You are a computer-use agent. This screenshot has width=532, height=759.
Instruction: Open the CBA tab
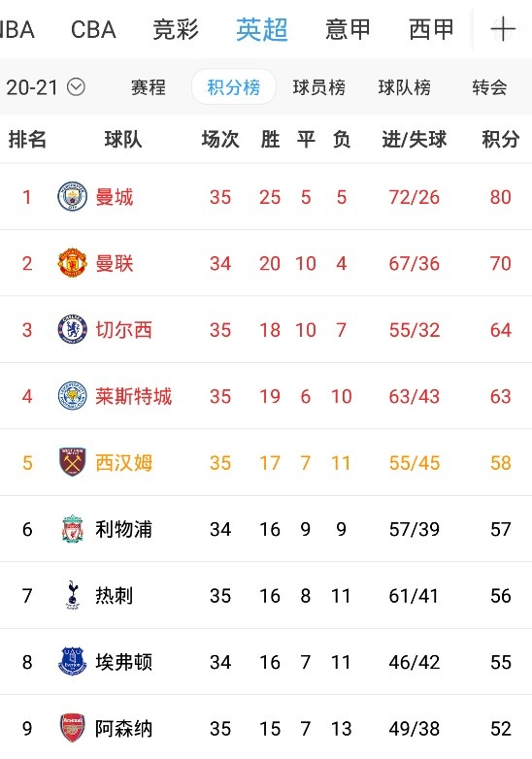click(93, 29)
